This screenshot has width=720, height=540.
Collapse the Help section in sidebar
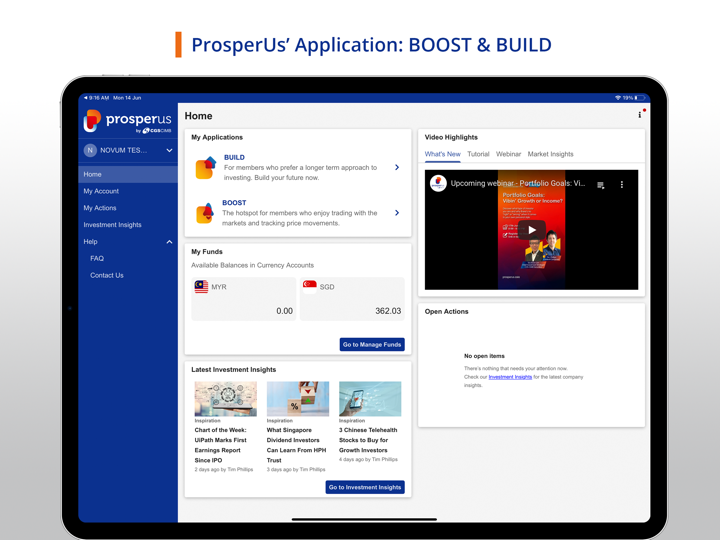(x=169, y=242)
